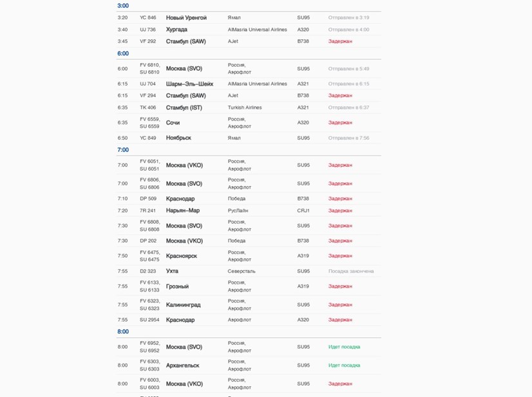This screenshot has height=397, width=532.
Task: Select the Ноябрьск destination
Action: click(x=178, y=138)
